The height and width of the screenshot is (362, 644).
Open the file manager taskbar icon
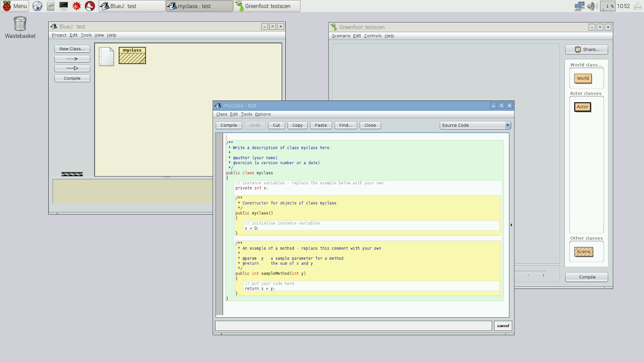click(x=50, y=6)
